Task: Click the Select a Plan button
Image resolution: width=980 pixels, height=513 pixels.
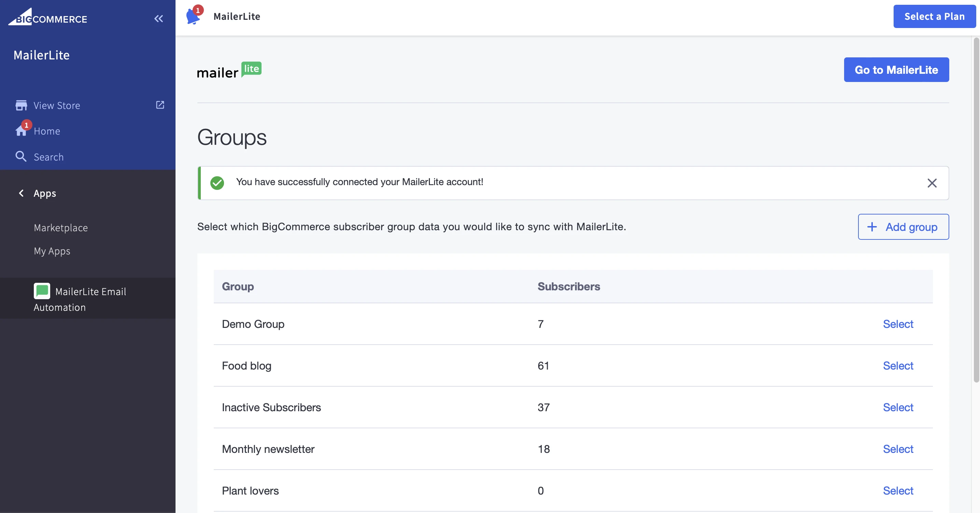Action: pos(934,16)
